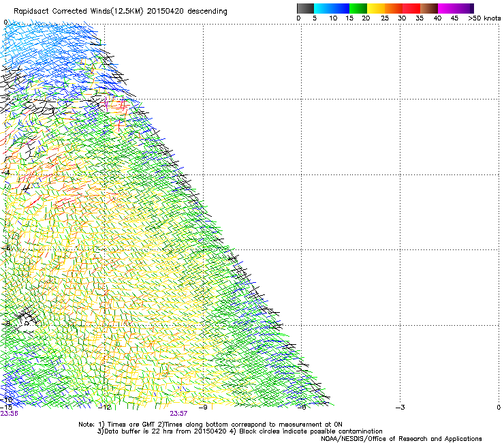Click the '-9' longitude axis label
Image resolution: width=504 pixels, height=443 pixels.
click(x=203, y=408)
